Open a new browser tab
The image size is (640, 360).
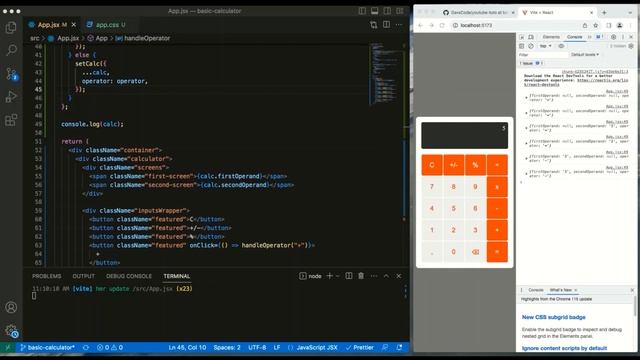click(604, 13)
